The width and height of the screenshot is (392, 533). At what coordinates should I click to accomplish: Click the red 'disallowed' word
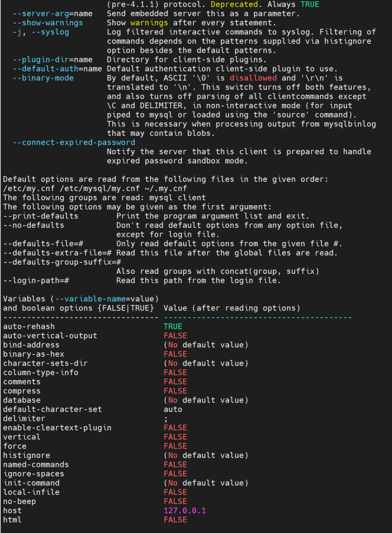pyautogui.click(x=253, y=78)
